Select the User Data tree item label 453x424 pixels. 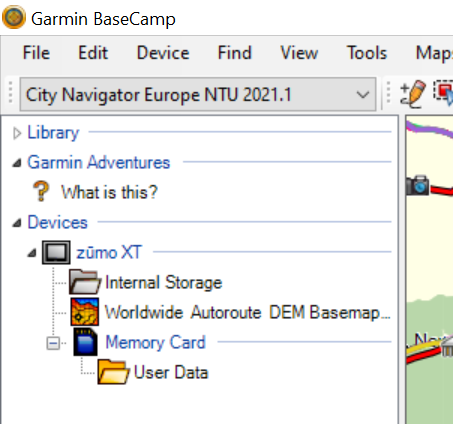[171, 372]
